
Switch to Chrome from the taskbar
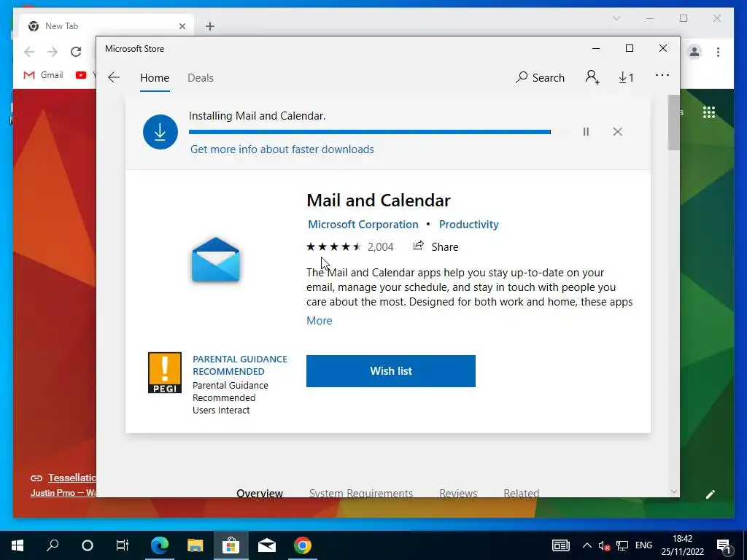(x=303, y=545)
